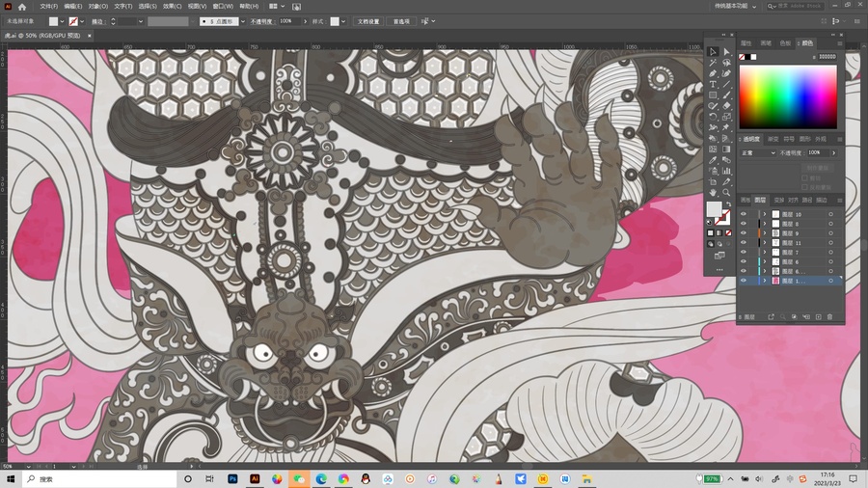Click the hex color value field
The image size is (868, 488).
coord(827,57)
